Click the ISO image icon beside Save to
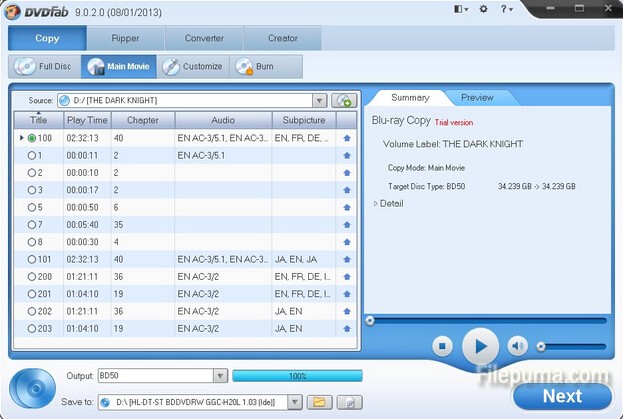This screenshot has height=419, width=623. tap(348, 401)
